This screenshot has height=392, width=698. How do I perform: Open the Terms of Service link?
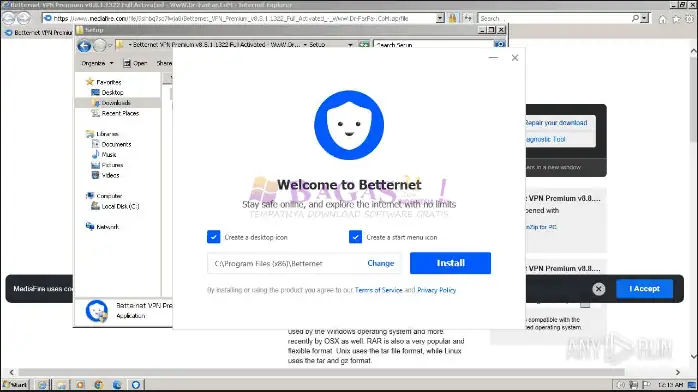point(378,290)
